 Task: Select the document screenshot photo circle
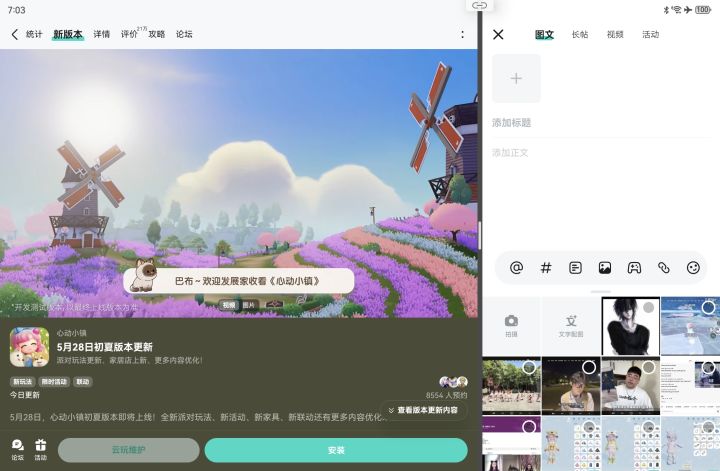(708, 367)
